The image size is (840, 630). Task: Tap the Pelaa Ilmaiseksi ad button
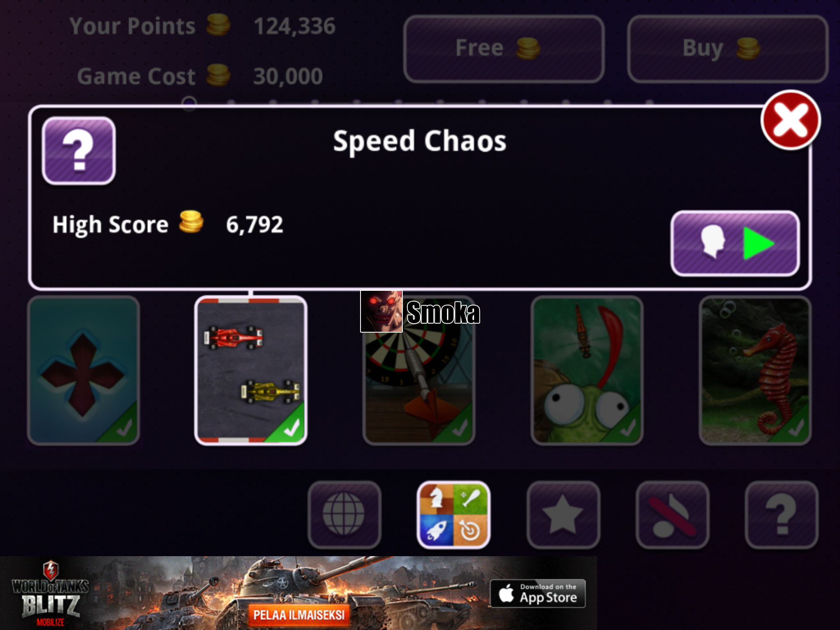tap(299, 615)
